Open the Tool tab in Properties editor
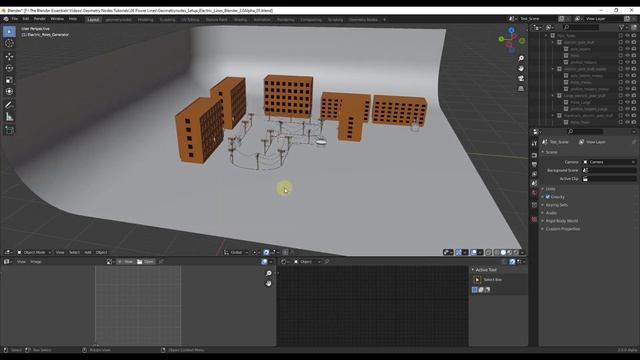The width and height of the screenshot is (640, 360). point(534,144)
